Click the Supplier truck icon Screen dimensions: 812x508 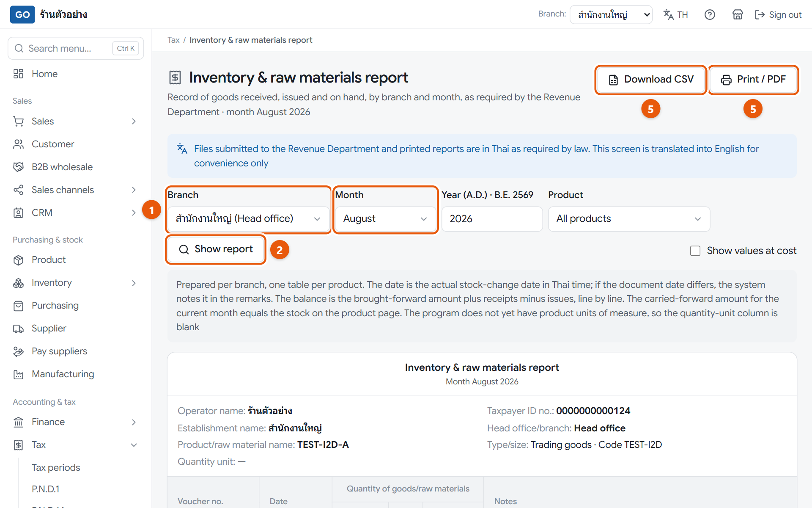tap(18, 329)
